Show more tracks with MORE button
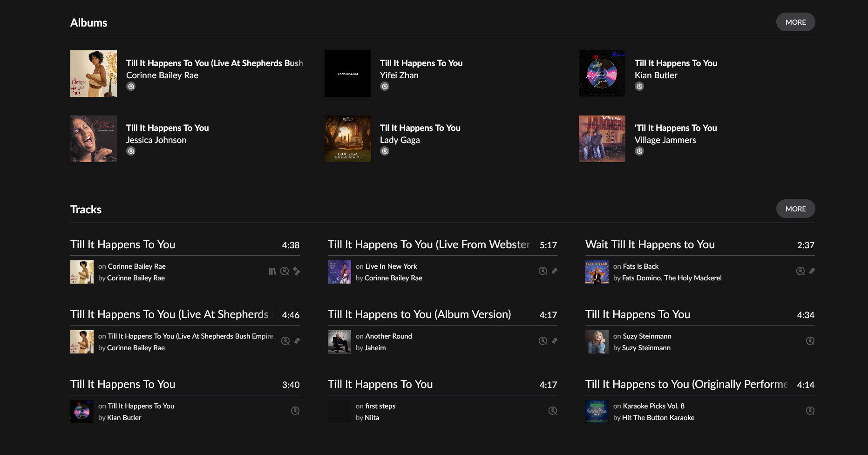Viewport: 868px width, 455px height. coord(795,209)
